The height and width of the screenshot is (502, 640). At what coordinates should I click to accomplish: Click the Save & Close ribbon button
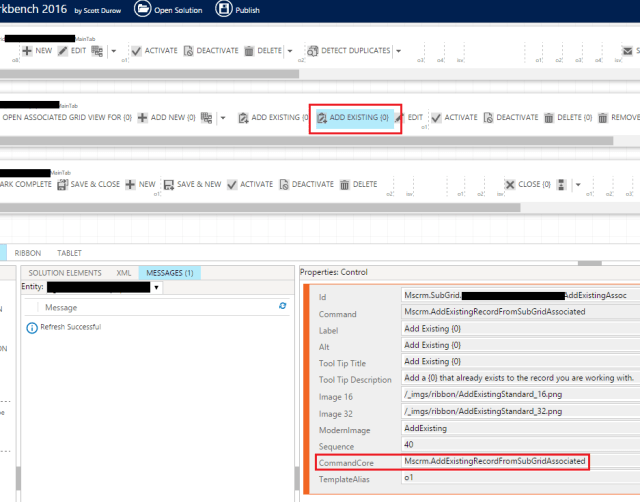90,184
